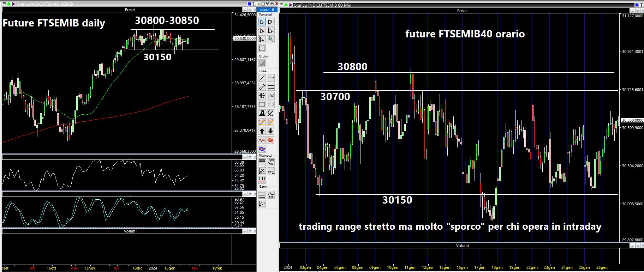Select Gann horizontal lines tool
Screen dimensions: 644x272
[x=262, y=195]
